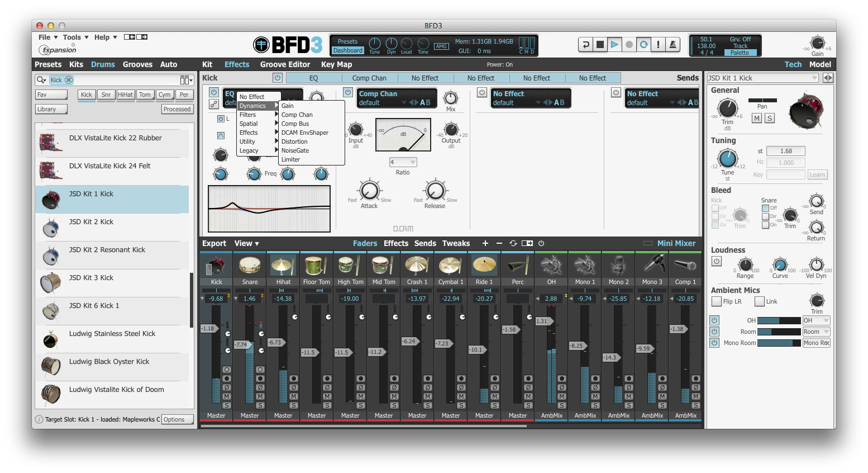Toggle the loop playback button
This screenshot has width=868, height=473.
(643, 45)
